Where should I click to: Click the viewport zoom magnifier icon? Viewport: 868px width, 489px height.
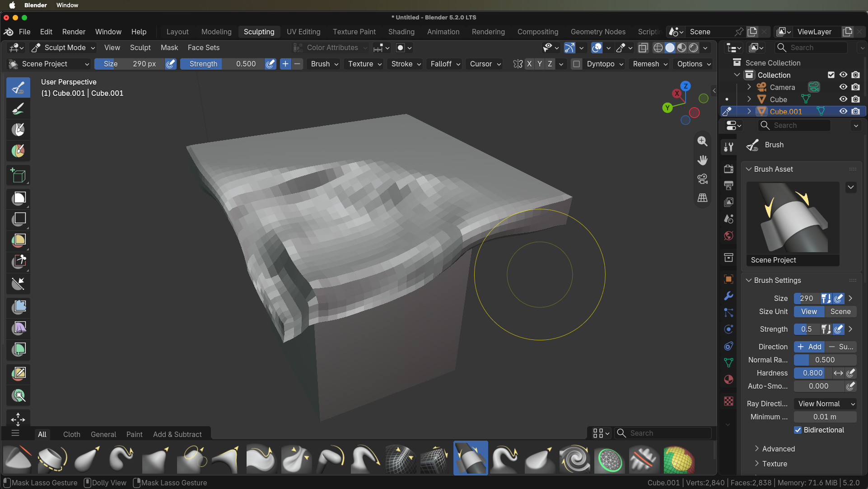coord(702,141)
